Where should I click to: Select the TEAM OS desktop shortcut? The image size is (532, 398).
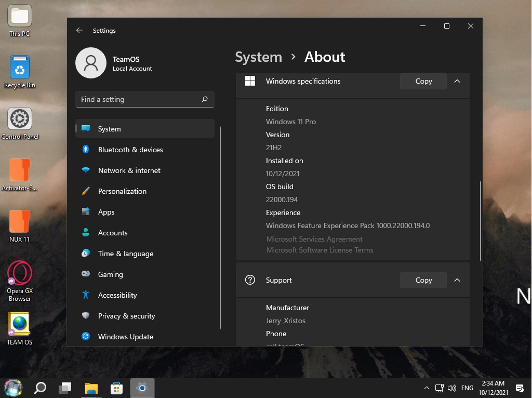click(19, 329)
